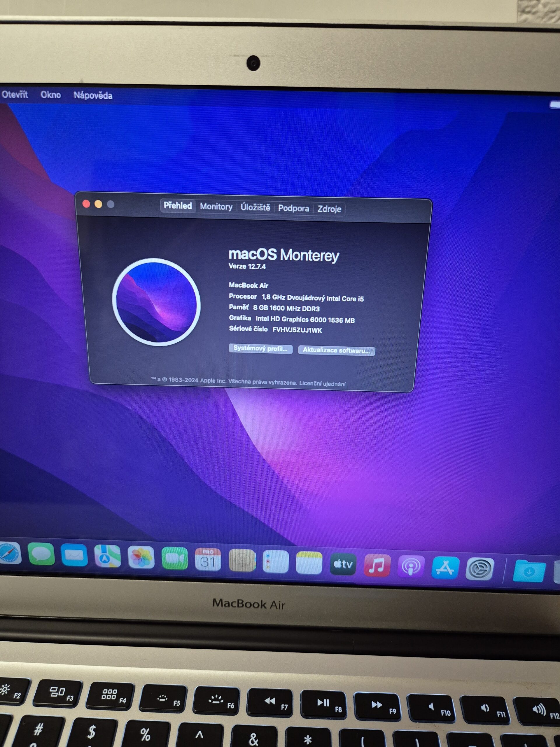Switch to Monitory tab
The image size is (560, 747).
[x=216, y=206]
